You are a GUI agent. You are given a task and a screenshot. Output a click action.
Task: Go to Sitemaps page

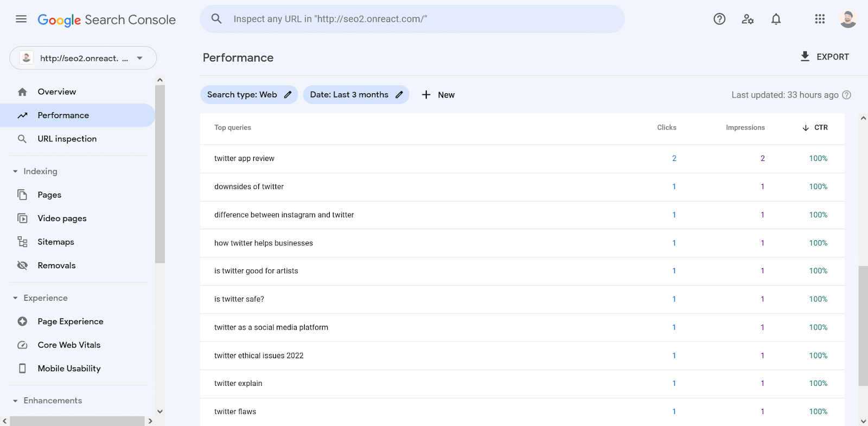coord(56,242)
